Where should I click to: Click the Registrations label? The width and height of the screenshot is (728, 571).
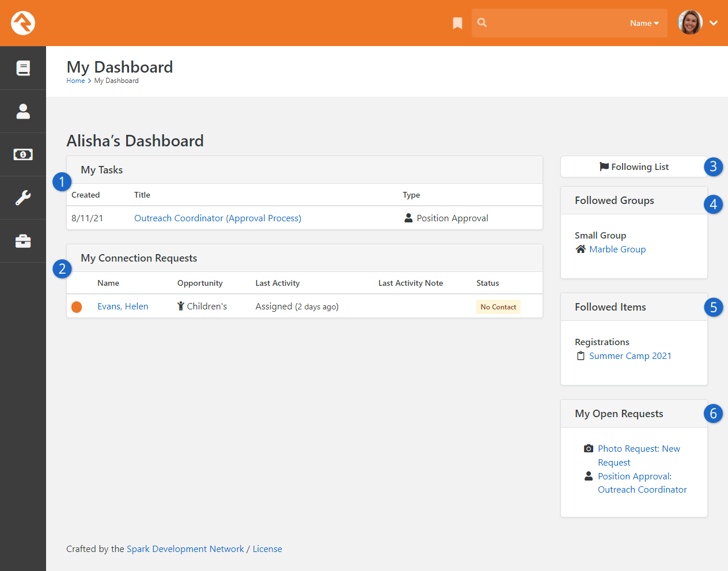pos(602,342)
